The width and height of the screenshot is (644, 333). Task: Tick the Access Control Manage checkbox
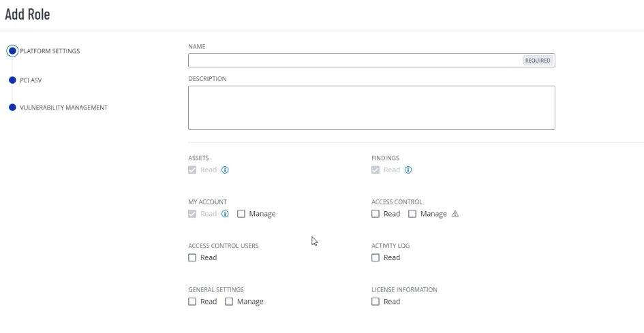(412, 214)
